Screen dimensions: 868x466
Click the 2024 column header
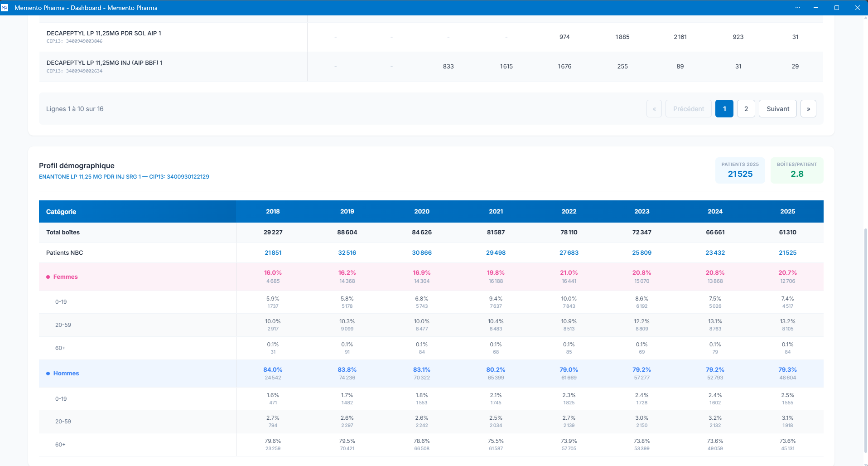point(715,212)
